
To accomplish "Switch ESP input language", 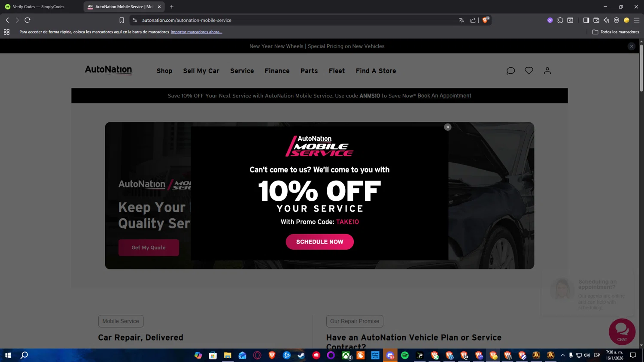I will coord(597,355).
